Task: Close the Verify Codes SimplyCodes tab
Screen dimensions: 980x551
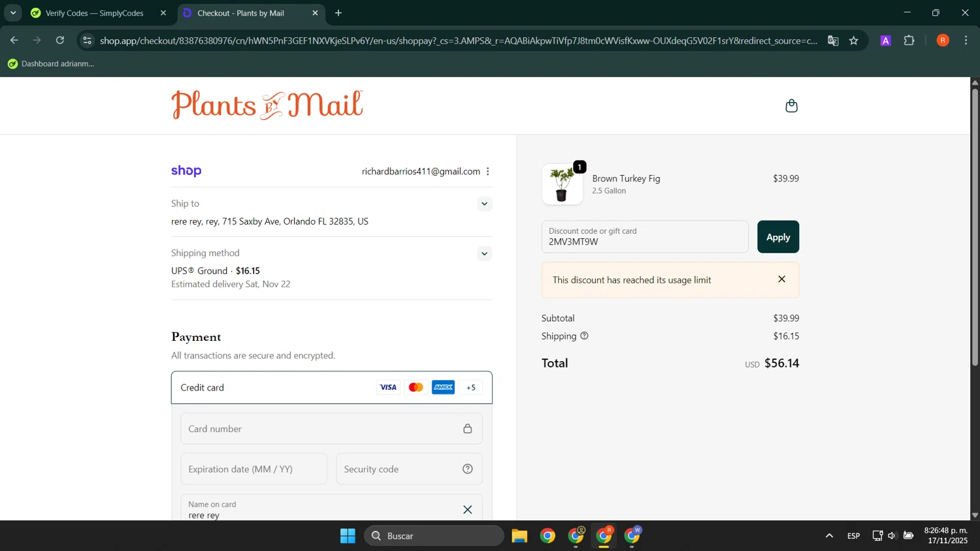Action: click(163, 13)
